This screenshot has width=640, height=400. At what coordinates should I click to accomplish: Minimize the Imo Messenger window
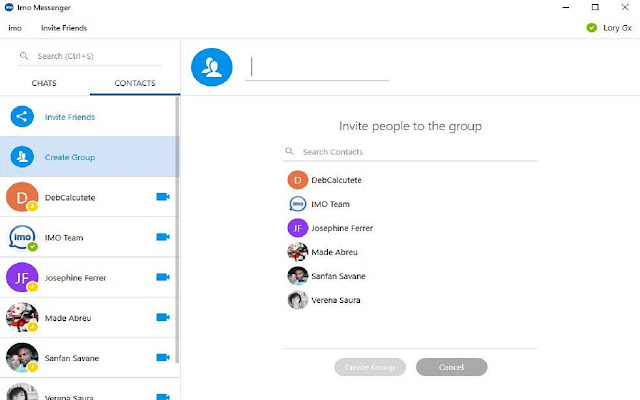click(566, 7)
